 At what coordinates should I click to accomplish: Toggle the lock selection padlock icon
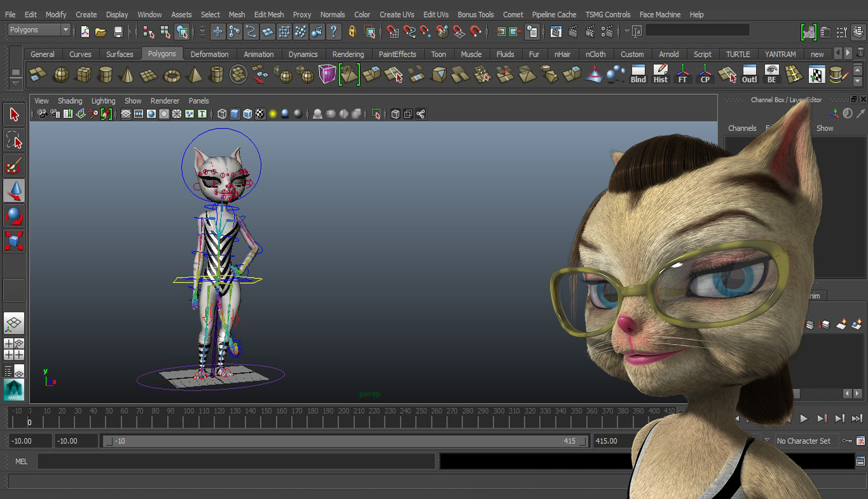click(x=352, y=31)
